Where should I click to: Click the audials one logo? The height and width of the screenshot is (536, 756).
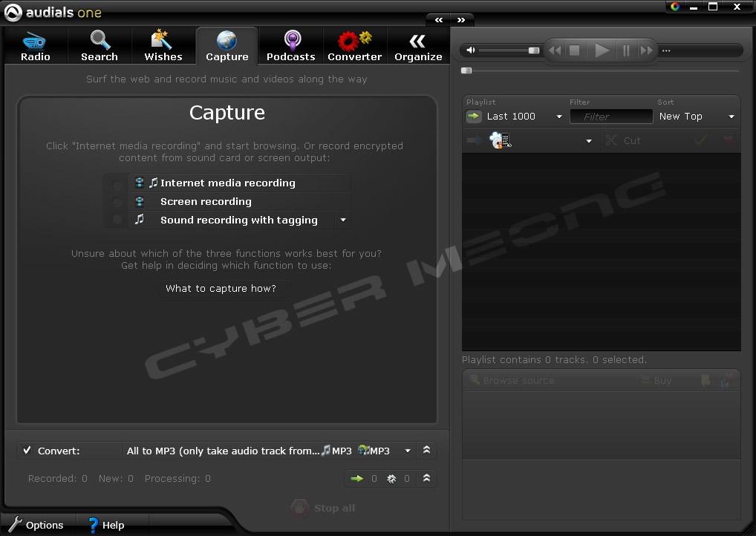(x=53, y=12)
